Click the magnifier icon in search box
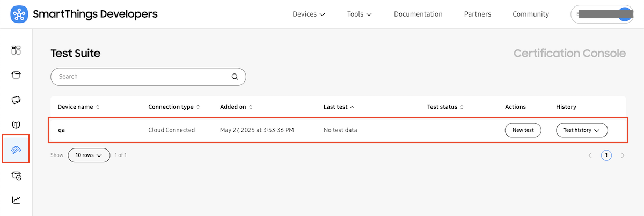Image resolution: width=644 pixels, height=216 pixels. [x=235, y=77]
